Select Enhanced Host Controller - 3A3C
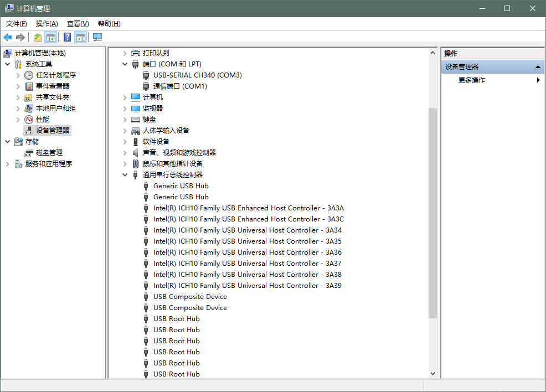Image resolution: width=546 pixels, height=392 pixels. pyautogui.click(x=248, y=219)
